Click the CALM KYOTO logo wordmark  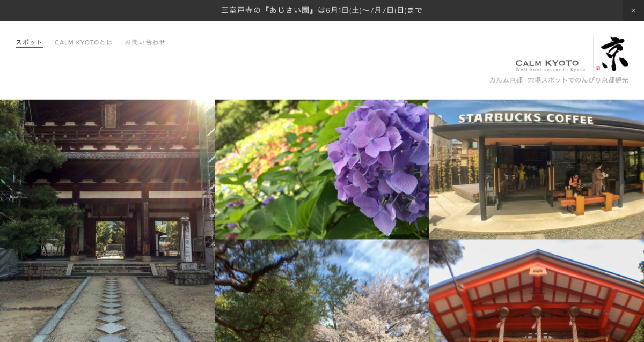pyautogui.click(x=547, y=63)
